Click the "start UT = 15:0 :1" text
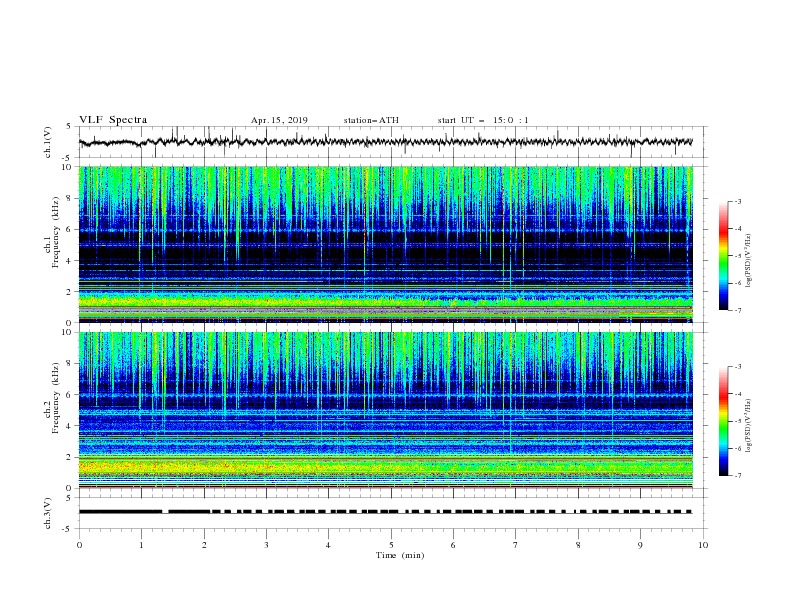792x612 pixels. point(483,120)
